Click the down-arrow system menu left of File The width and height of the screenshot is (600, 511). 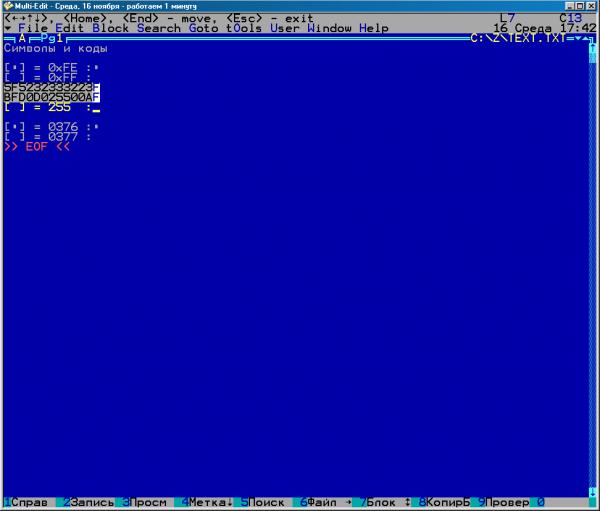pos(8,28)
